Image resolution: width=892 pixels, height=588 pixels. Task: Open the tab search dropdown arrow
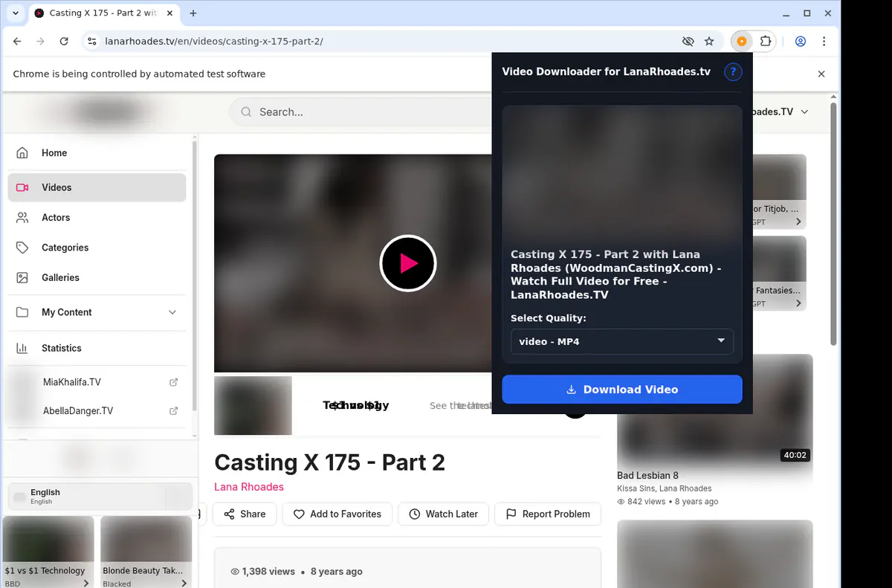pyautogui.click(x=16, y=13)
